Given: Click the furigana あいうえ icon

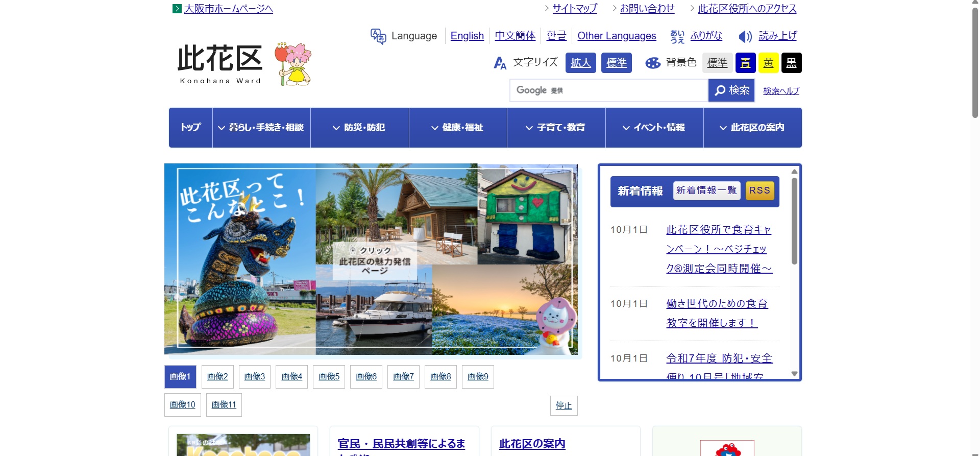Looking at the screenshot, I should pos(677,36).
